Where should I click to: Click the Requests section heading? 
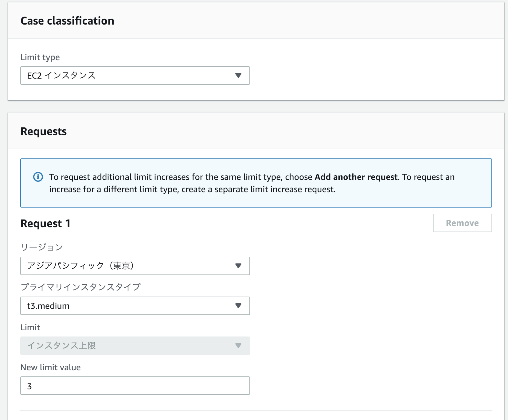pyautogui.click(x=44, y=131)
